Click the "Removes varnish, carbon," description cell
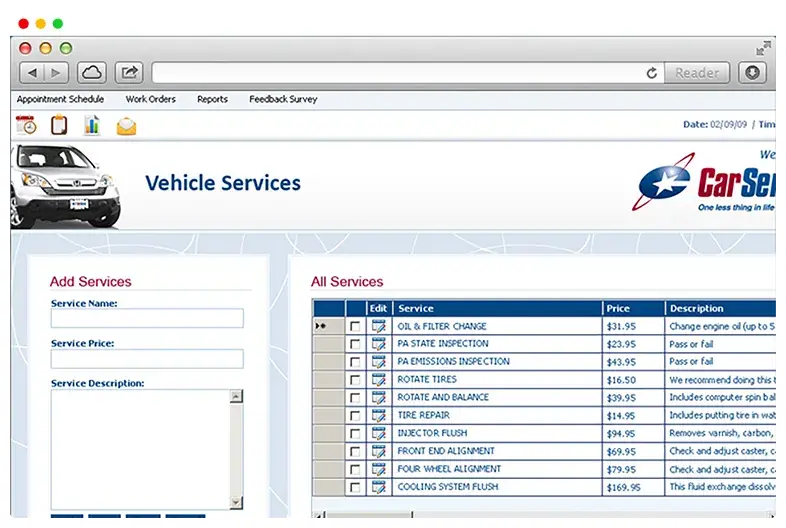This screenshot has height=528, width=786. 720,433
